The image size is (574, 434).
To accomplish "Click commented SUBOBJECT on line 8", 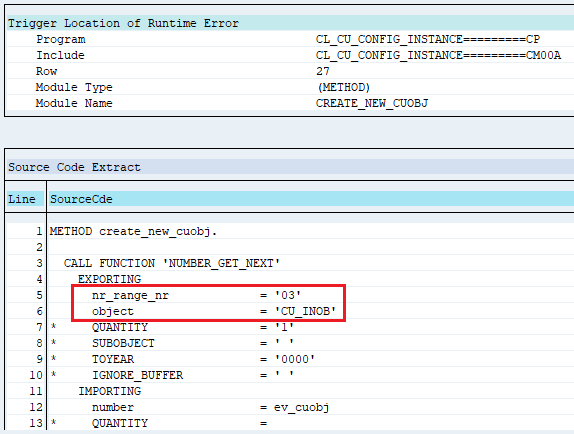I will (123, 343).
